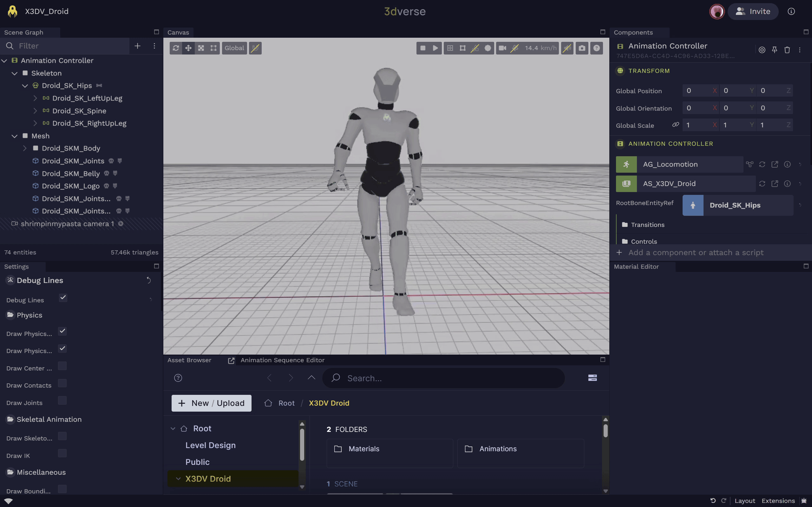The width and height of the screenshot is (812, 507).
Task: Take a canvas screenshot with camera icon
Action: 582,48
